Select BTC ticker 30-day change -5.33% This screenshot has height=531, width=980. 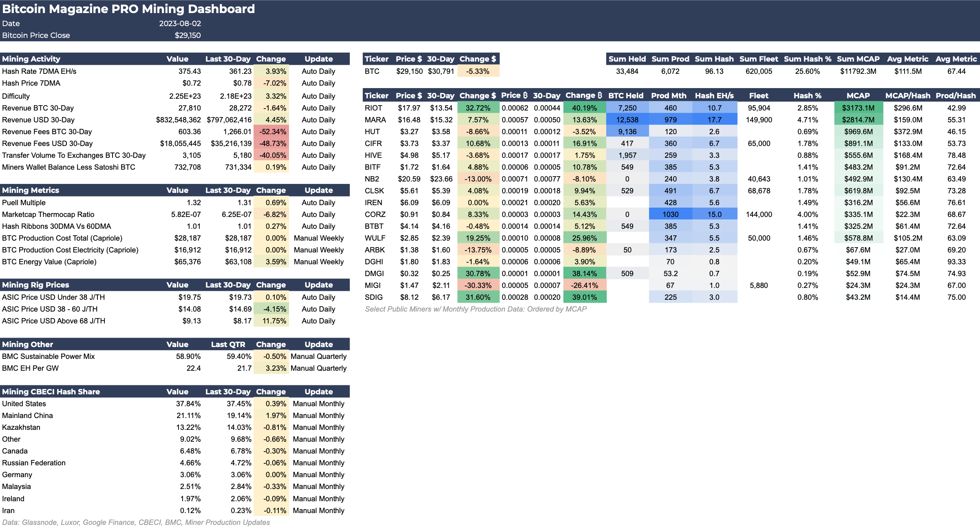(478, 71)
